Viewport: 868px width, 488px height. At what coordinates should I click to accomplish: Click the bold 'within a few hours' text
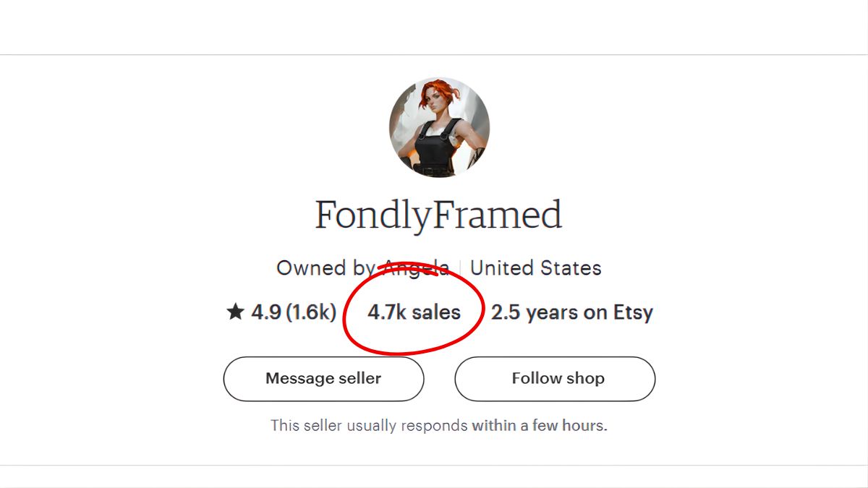pyautogui.click(x=539, y=425)
